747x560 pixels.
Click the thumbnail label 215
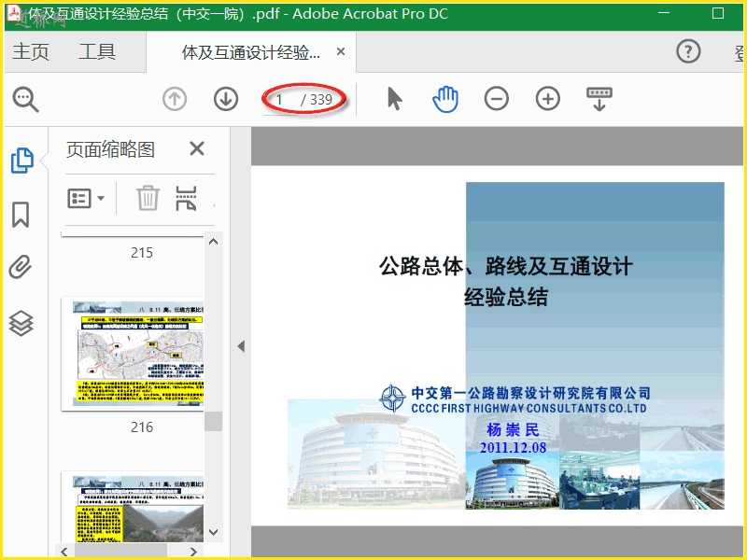point(142,252)
